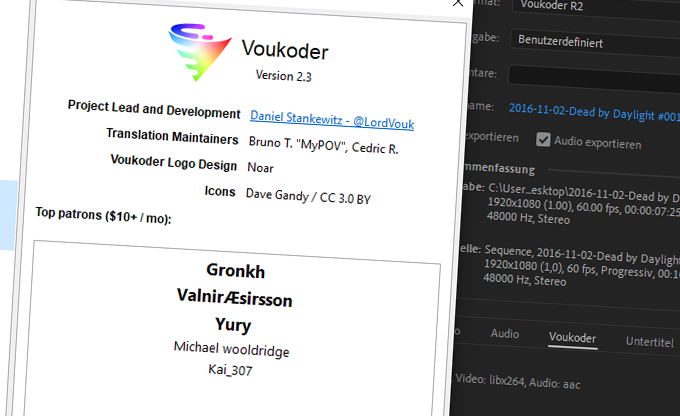Click the Version 2.3 text
The height and width of the screenshot is (416, 680).
(284, 76)
